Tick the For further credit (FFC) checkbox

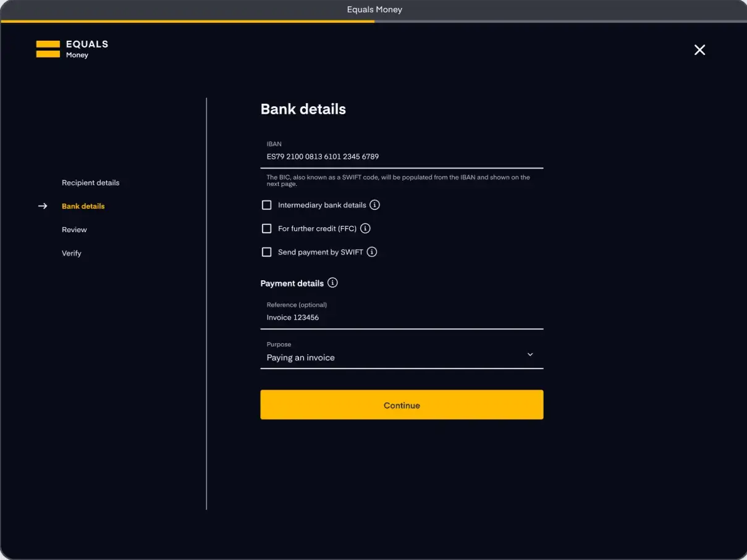267,228
